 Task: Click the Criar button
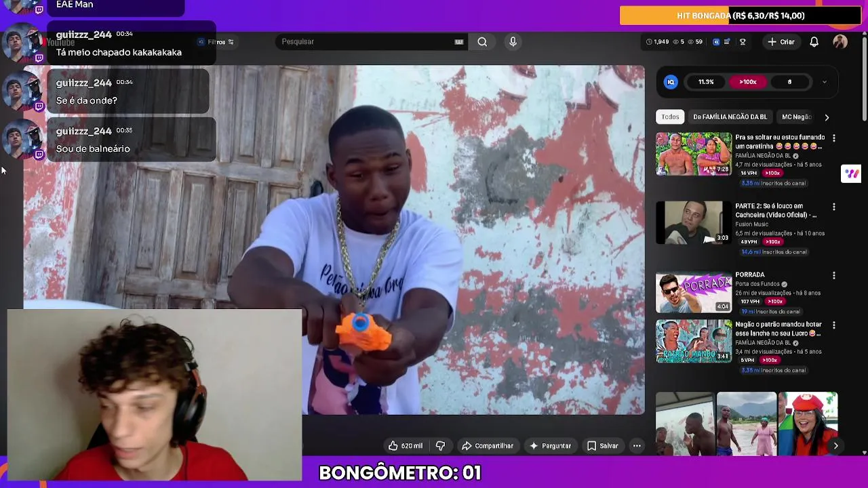coord(781,42)
